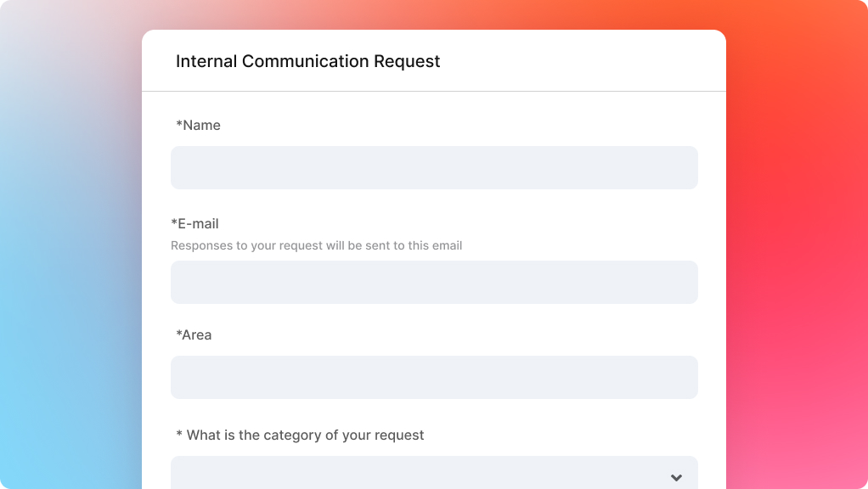The height and width of the screenshot is (489, 868).
Task: Focus the Name input field
Action: [434, 167]
